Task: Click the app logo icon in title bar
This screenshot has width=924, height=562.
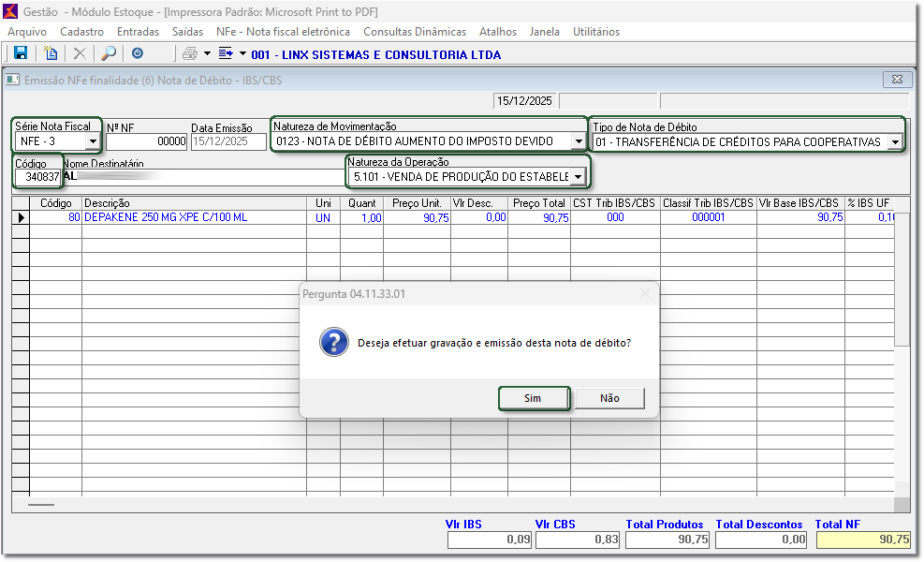Action: (10, 11)
